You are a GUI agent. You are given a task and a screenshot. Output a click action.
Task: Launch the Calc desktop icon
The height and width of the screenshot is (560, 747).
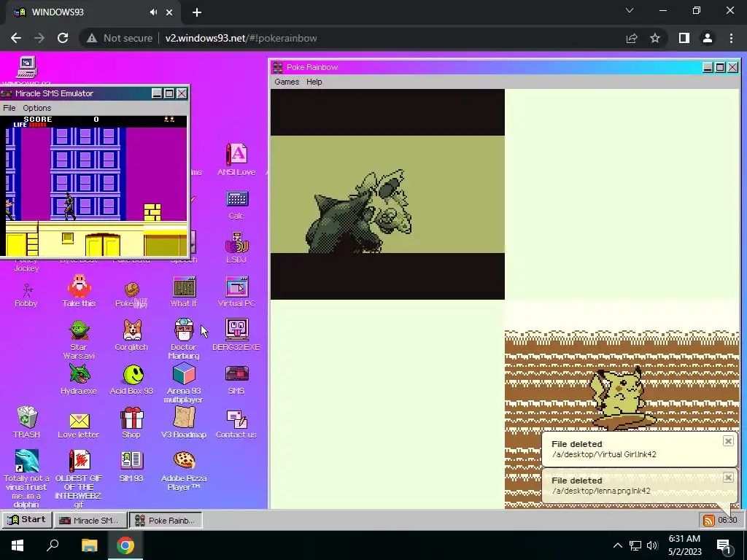236,205
